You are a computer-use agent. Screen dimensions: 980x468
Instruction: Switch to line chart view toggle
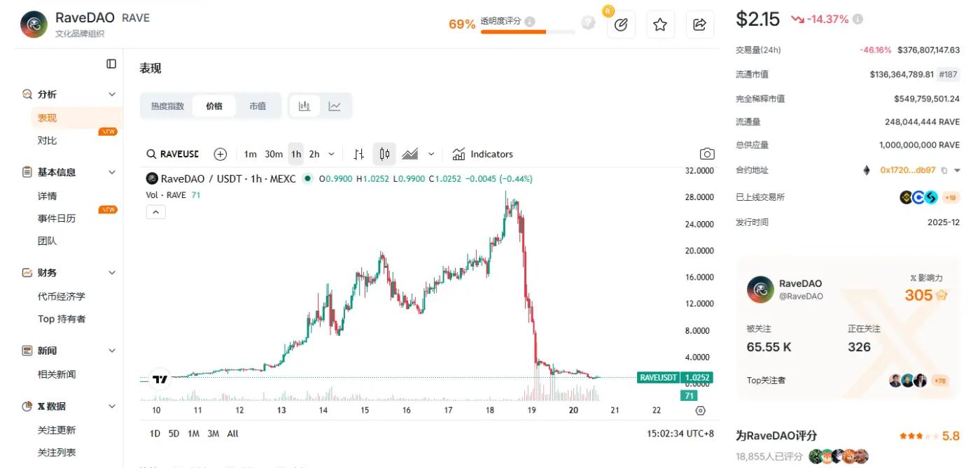(335, 106)
